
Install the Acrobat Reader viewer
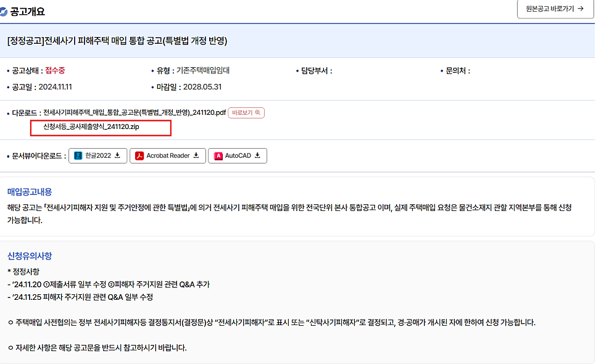(x=168, y=155)
